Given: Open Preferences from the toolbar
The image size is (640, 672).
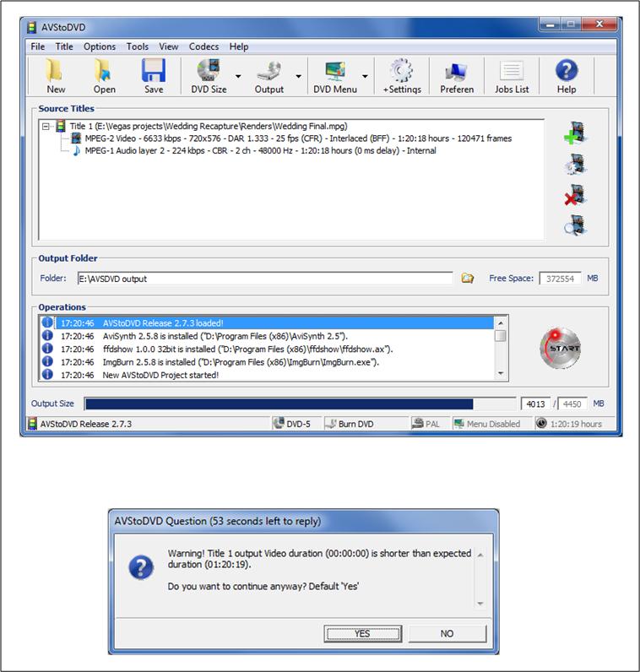Looking at the screenshot, I should (x=457, y=76).
